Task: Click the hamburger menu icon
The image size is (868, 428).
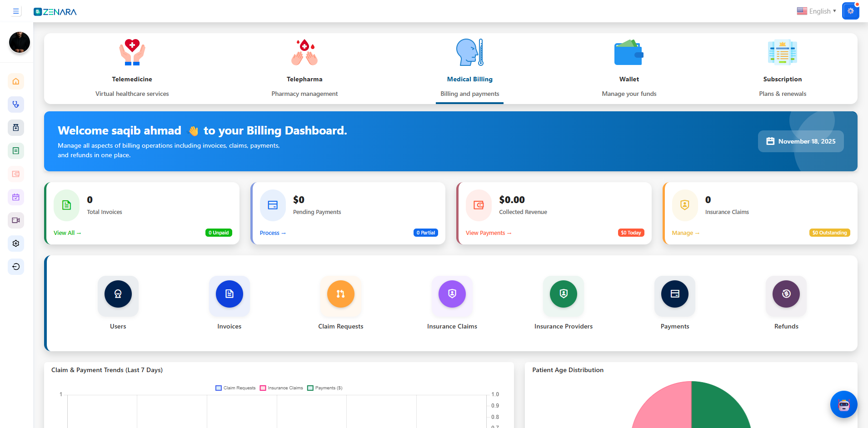Action: click(x=16, y=11)
